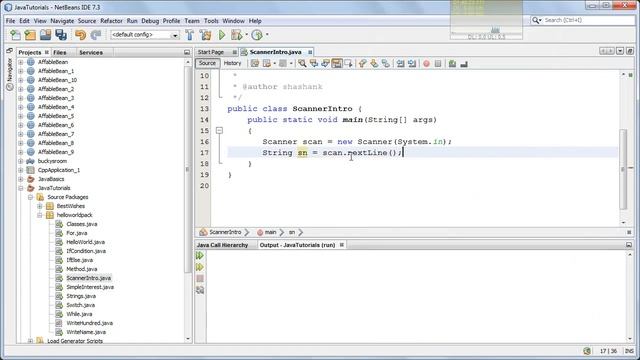Image resolution: width=640 pixels, height=360 pixels.
Task: Click the Find Previous Occurrence icon
Action: [314, 64]
